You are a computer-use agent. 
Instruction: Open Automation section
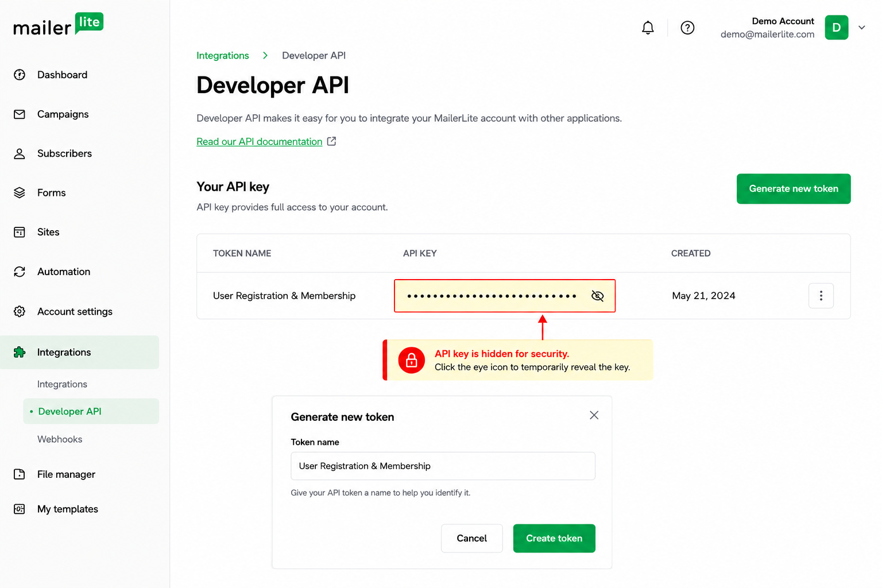click(x=64, y=272)
